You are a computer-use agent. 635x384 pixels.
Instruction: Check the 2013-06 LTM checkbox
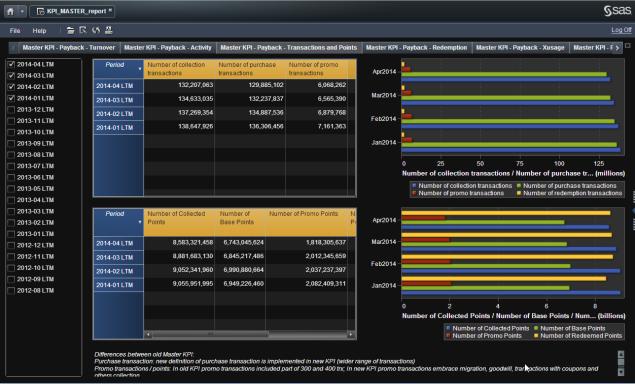tap(11, 177)
